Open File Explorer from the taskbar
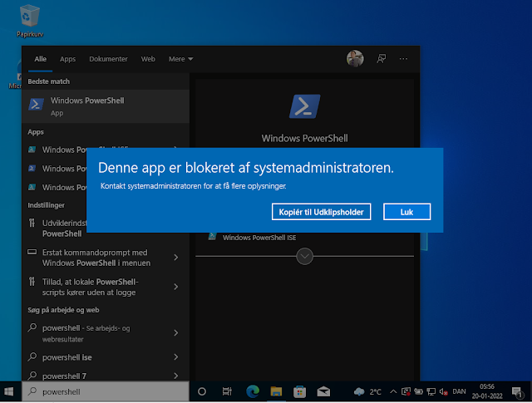 (x=276, y=392)
